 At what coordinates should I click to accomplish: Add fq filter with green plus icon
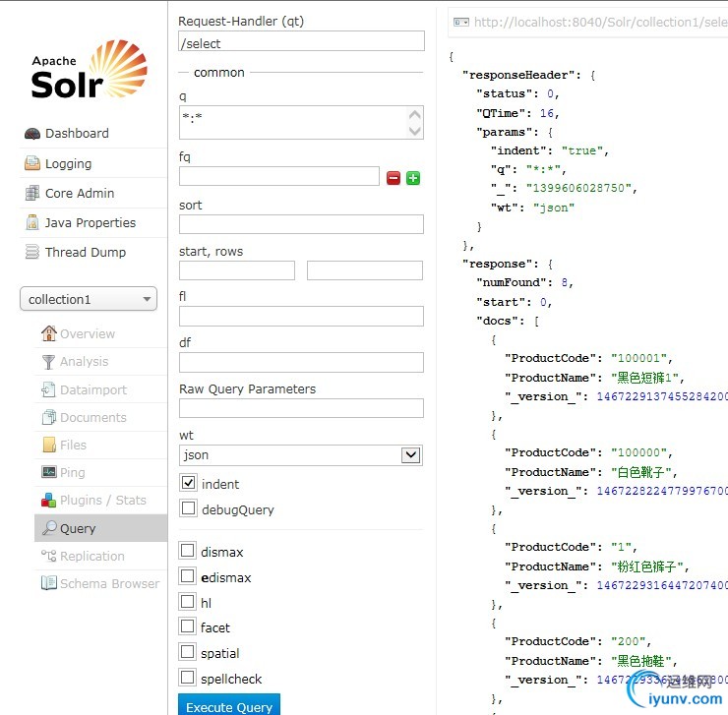pyautogui.click(x=413, y=178)
